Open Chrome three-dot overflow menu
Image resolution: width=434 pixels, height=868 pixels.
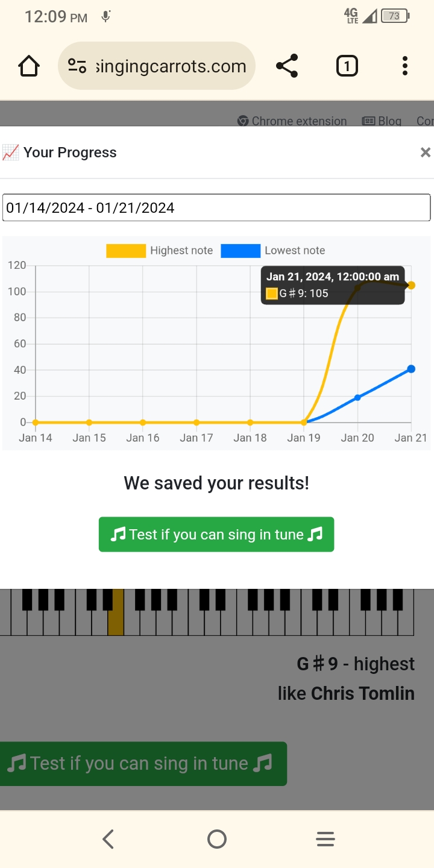pyautogui.click(x=405, y=66)
